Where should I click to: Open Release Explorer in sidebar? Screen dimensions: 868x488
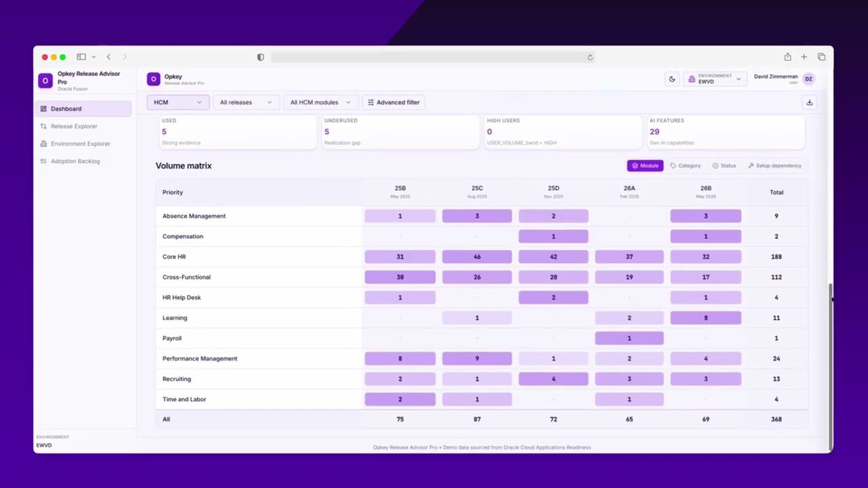click(74, 126)
